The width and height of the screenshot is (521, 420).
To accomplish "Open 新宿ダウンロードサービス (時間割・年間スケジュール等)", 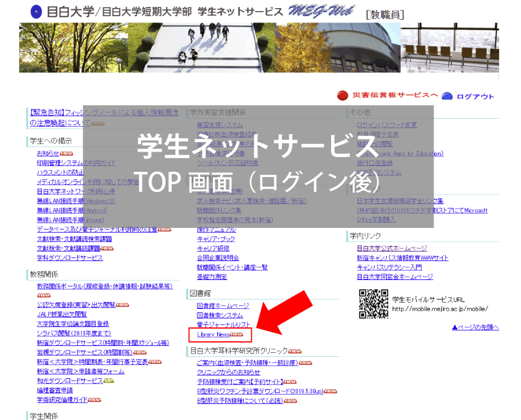I will point(103,342).
